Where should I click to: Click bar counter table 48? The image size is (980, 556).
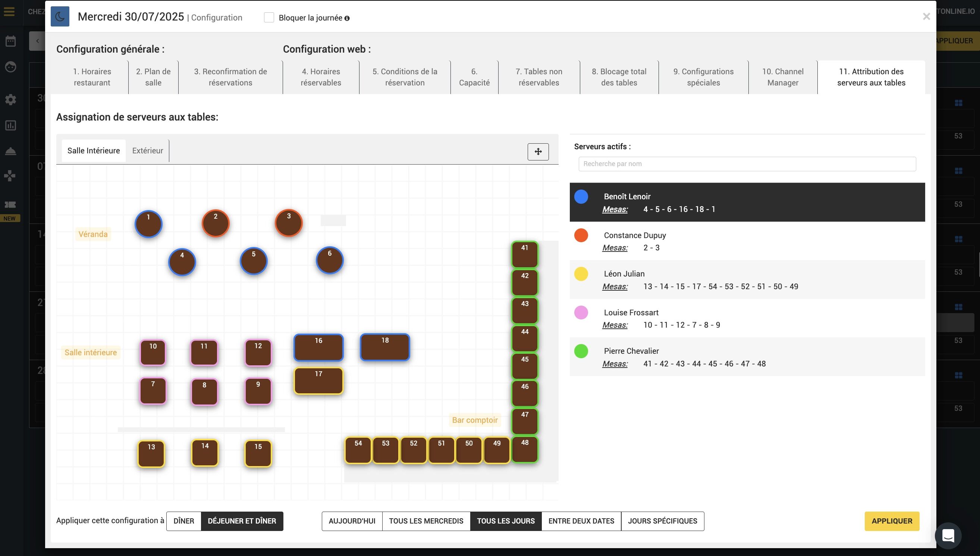(525, 449)
